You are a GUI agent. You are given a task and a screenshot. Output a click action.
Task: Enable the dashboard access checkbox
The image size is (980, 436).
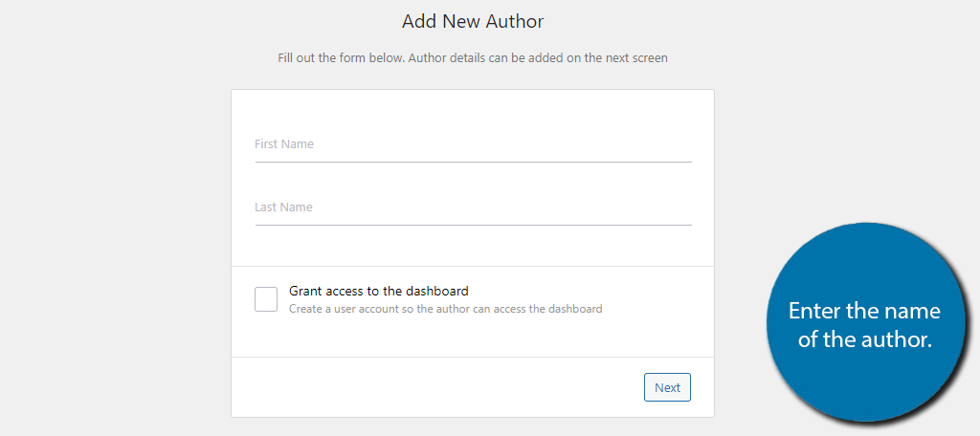coord(266,299)
